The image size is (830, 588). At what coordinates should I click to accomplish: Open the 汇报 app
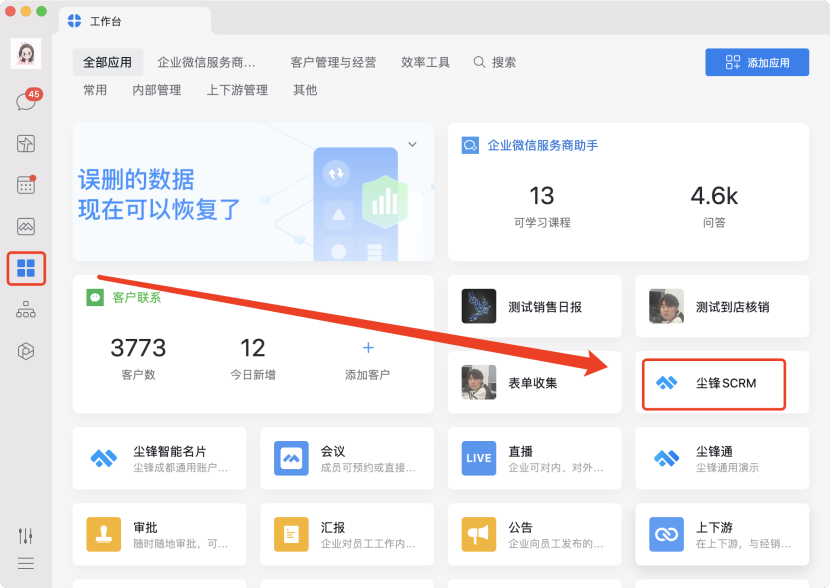347,535
